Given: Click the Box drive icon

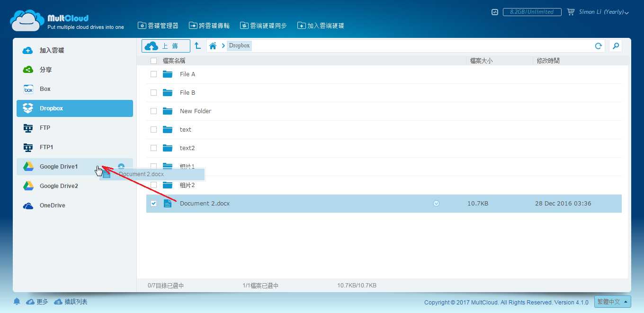Looking at the screenshot, I should (x=28, y=89).
